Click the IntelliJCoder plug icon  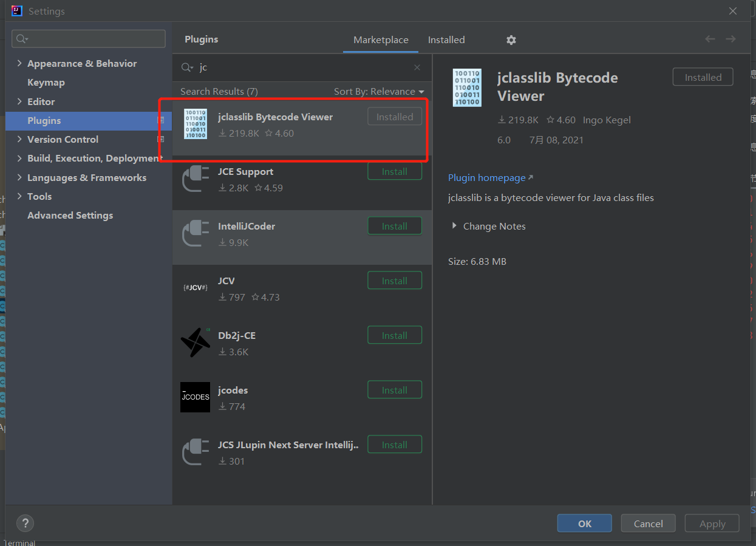[x=196, y=233]
